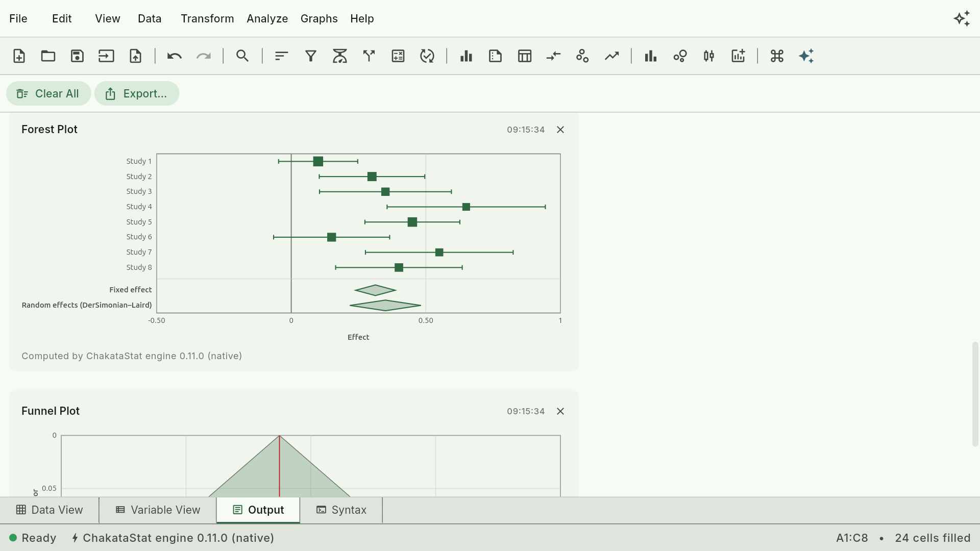This screenshot has height=551, width=980.
Task: Switch to the Data View tab
Action: click(x=50, y=510)
